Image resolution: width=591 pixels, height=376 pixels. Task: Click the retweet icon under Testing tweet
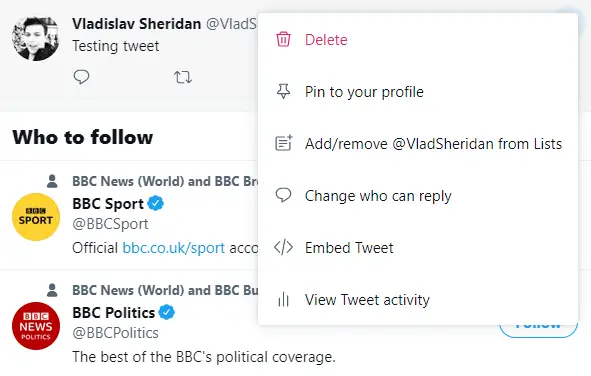pyautogui.click(x=183, y=77)
